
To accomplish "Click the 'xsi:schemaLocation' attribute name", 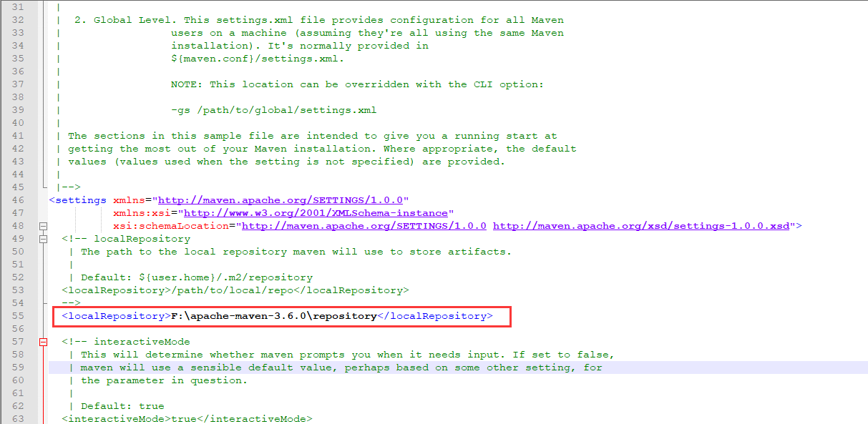I will tap(171, 226).
